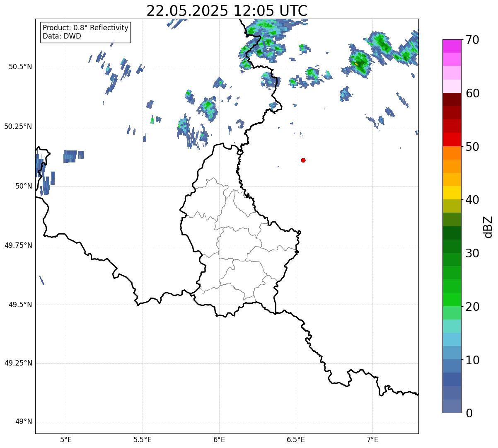Click the colorbar tick label 20
This screenshot has height=448, width=498.
click(x=472, y=307)
